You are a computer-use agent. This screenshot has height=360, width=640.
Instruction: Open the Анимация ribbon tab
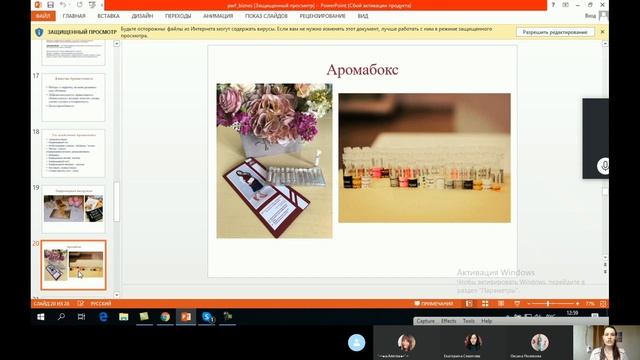pos(218,16)
